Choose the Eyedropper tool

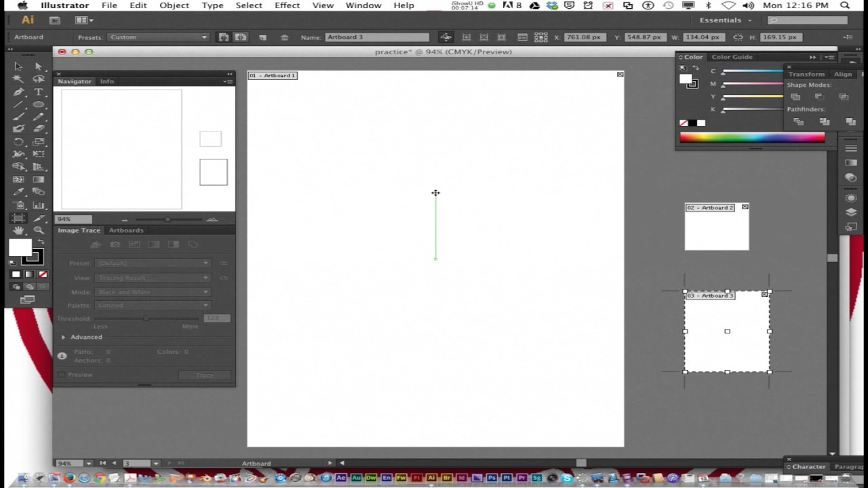pyautogui.click(x=18, y=192)
